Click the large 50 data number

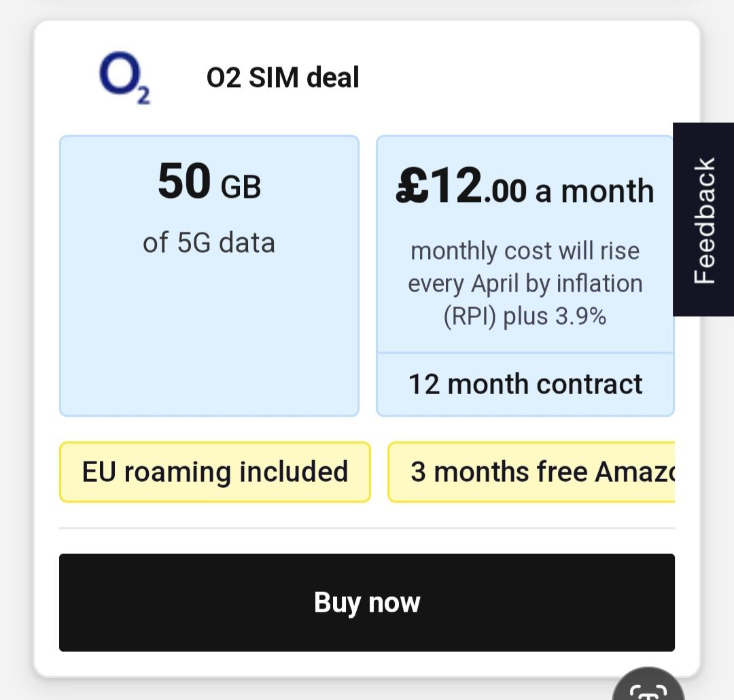[x=185, y=183]
